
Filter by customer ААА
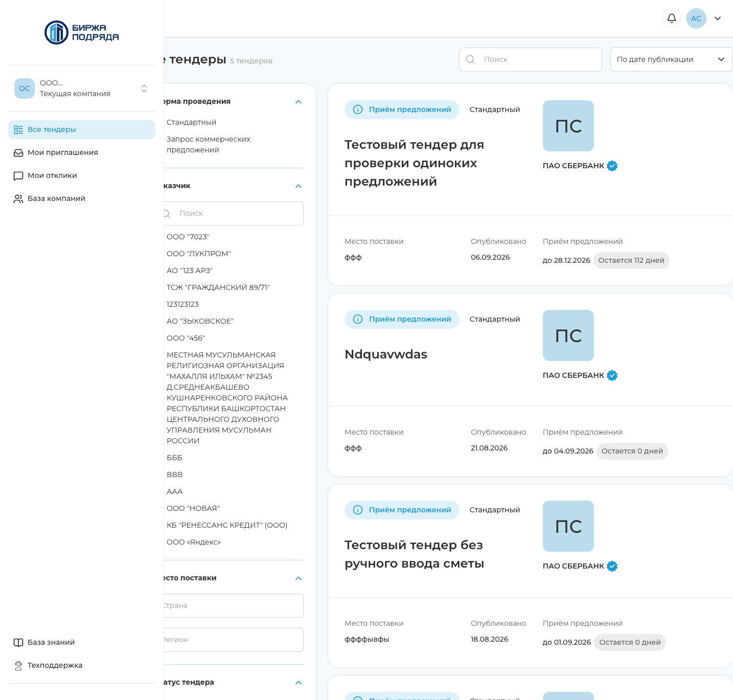coord(174,492)
